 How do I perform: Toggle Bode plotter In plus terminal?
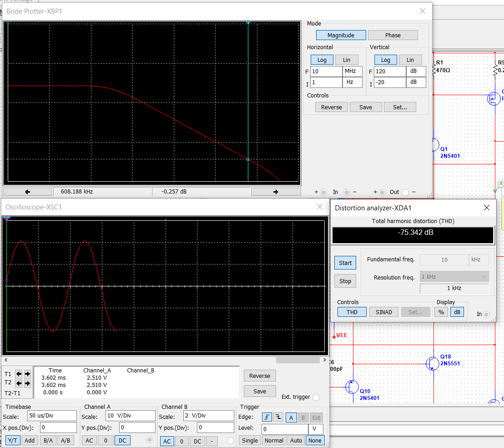pyautogui.click(x=323, y=192)
